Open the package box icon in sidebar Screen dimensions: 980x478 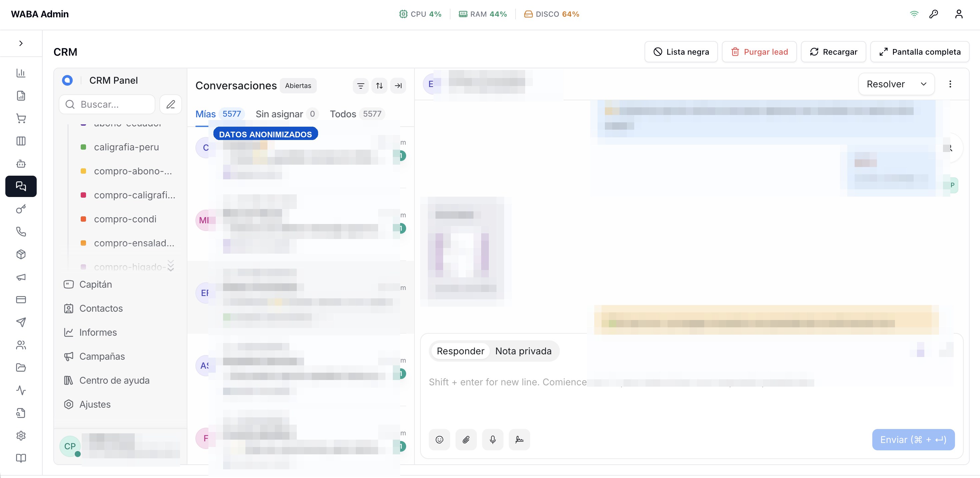pos(21,254)
